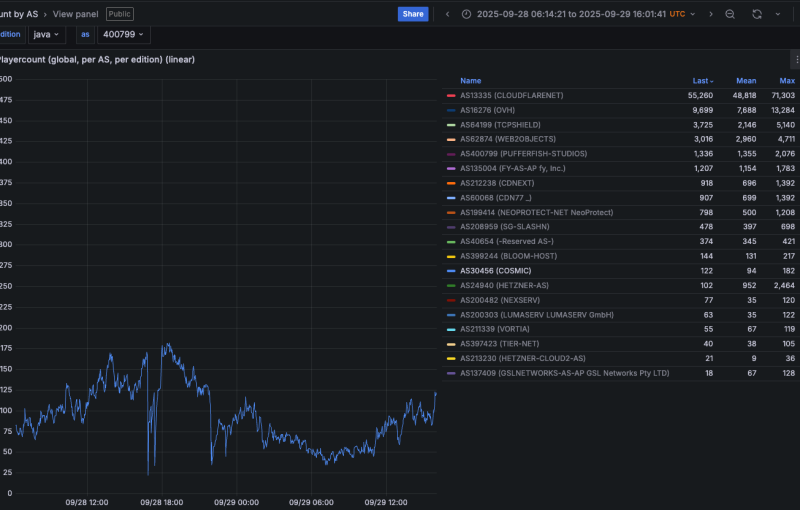Image resolution: width=800 pixels, height=510 pixels.
Task: Sort legend by Last column
Action: (x=702, y=80)
